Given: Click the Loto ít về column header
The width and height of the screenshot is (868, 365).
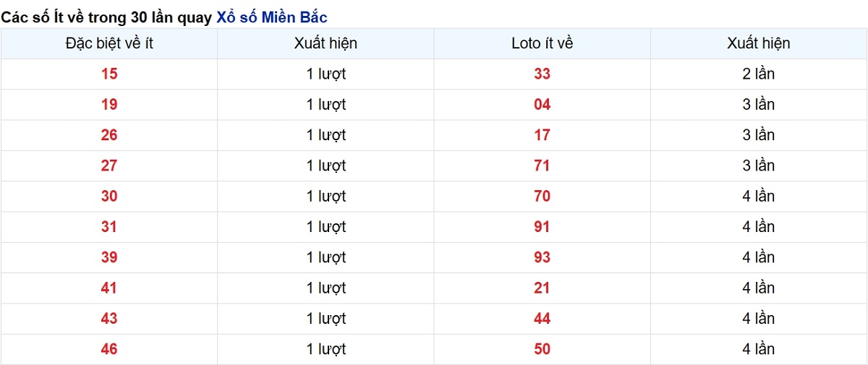Looking at the screenshot, I should [542, 43].
